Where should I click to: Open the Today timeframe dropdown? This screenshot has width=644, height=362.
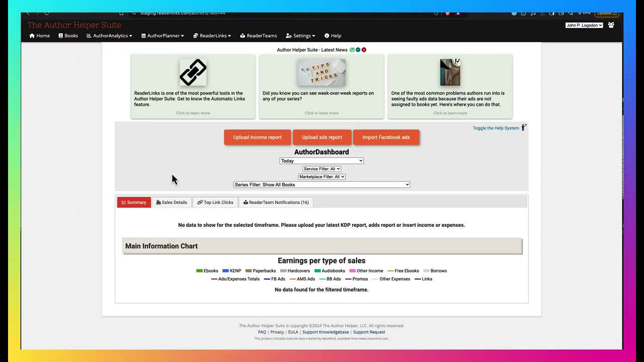pos(321,161)
